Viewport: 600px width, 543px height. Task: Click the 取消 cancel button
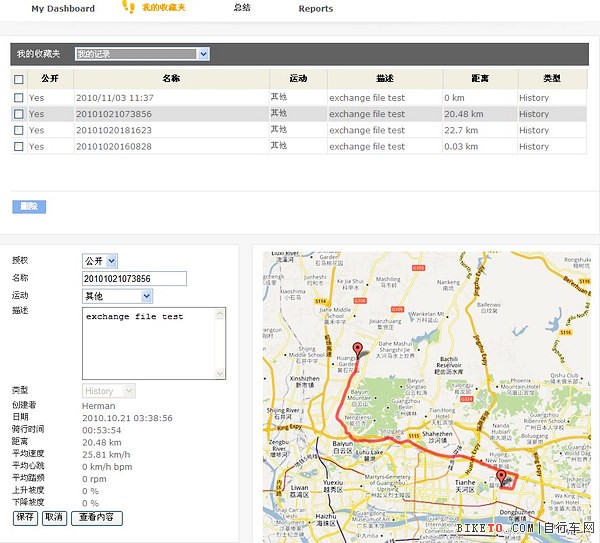click(54, 518)
